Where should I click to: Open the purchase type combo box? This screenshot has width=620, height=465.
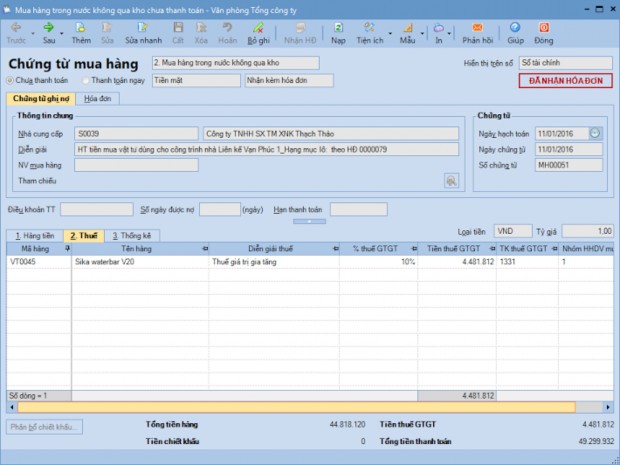[236, 63]
